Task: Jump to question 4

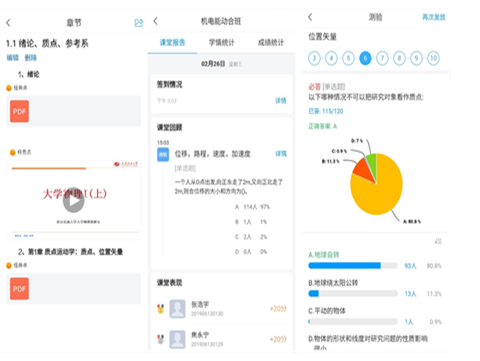Action: (331, 58)
